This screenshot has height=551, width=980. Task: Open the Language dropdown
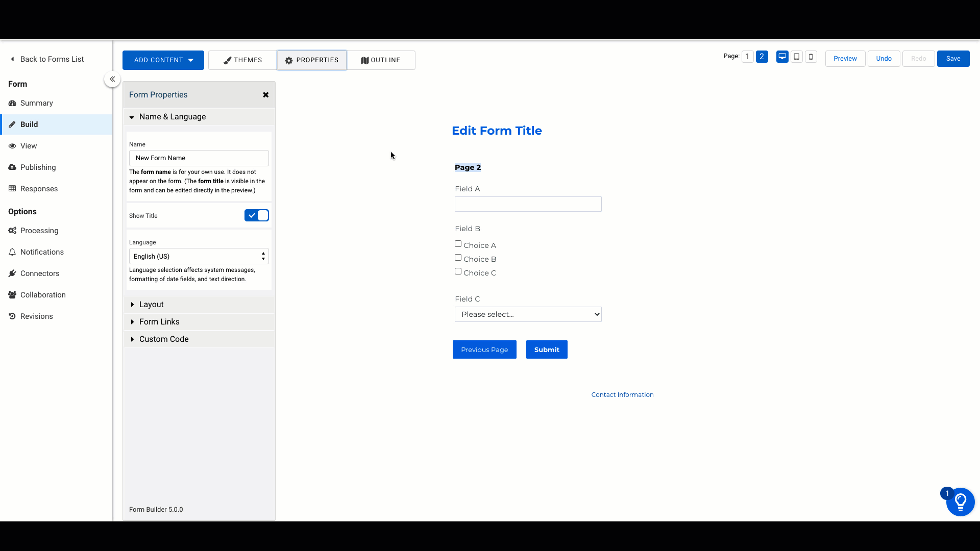pyautogui.click(x=199, y=256)
